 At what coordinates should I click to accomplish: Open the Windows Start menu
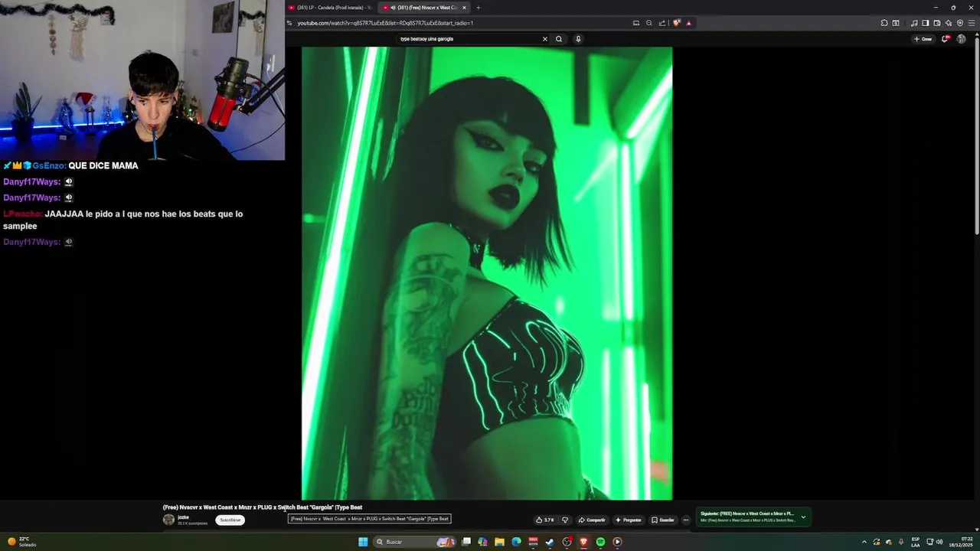(363, 542)
